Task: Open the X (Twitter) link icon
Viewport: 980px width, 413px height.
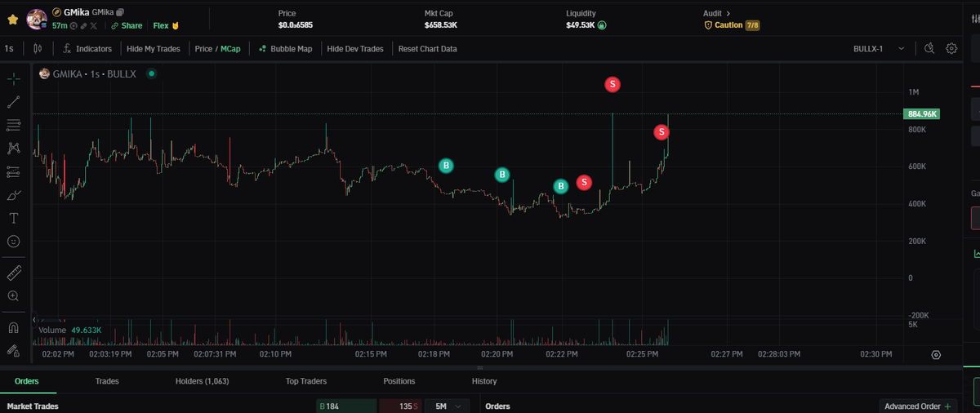Action: (x=94, y=26)
